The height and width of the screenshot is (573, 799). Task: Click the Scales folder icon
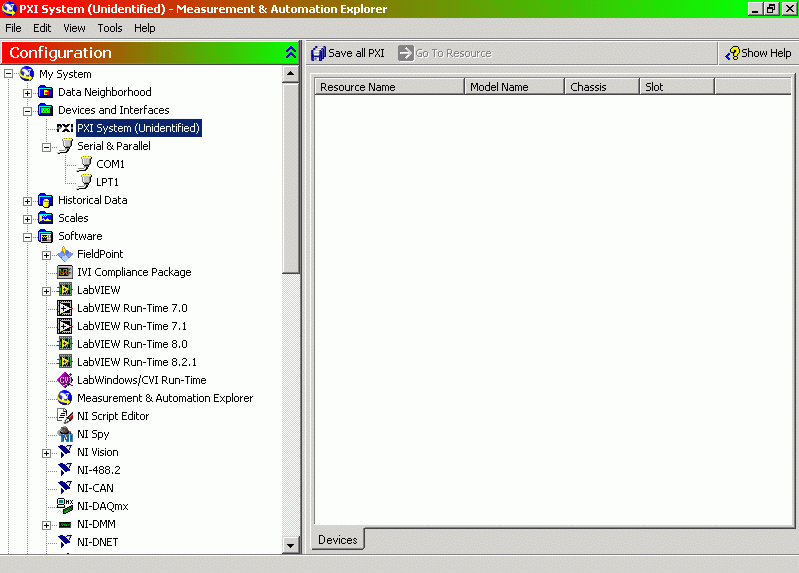click(45, 218)
